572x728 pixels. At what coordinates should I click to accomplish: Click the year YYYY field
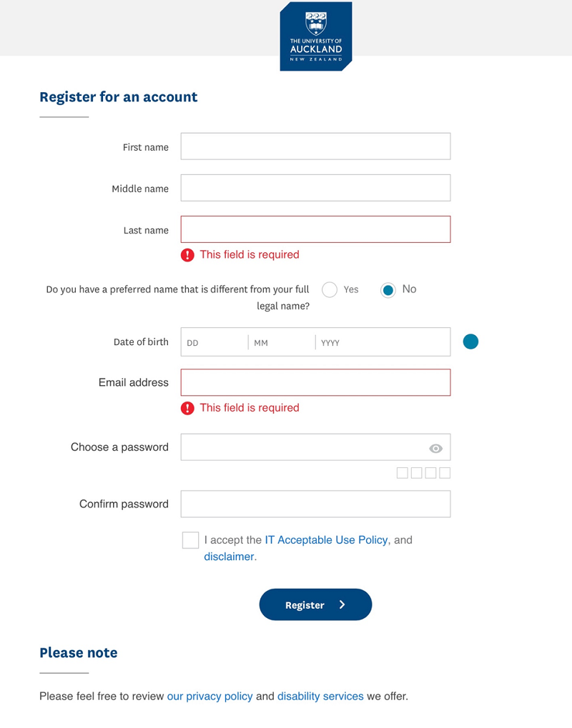[x=382, y=342]
